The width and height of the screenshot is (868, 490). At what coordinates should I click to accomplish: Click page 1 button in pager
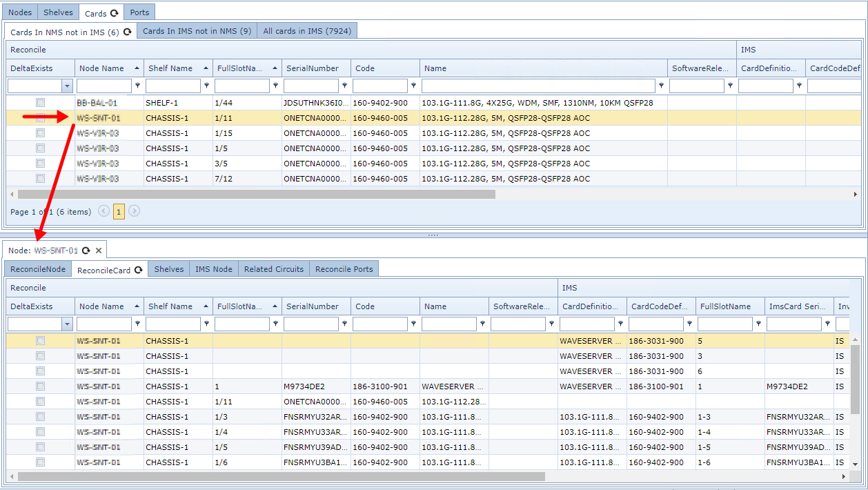[119, 212]
